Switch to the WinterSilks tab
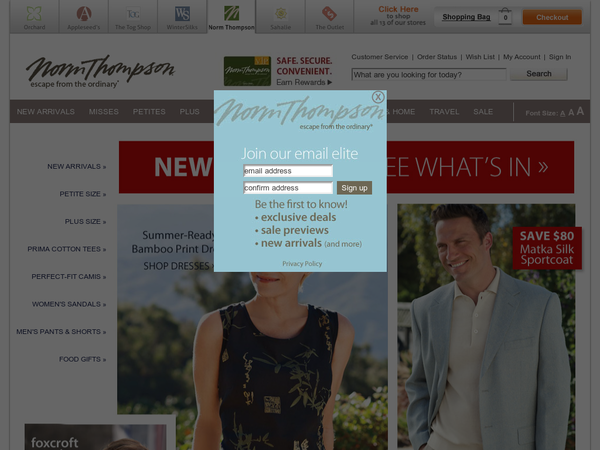Viewport: 600px width, 450px height. [x=182, y=17]
